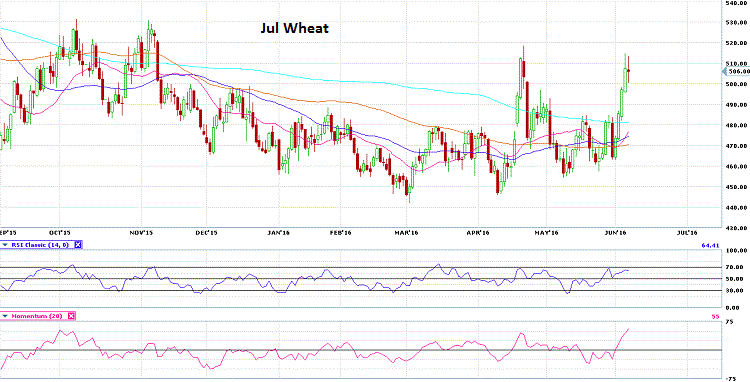Image resolution: width=750 pixels, height=382 pixels.
Task: Close the RSI Classic indicator panel
Action: pyautogui.click(x=78, y=245)
